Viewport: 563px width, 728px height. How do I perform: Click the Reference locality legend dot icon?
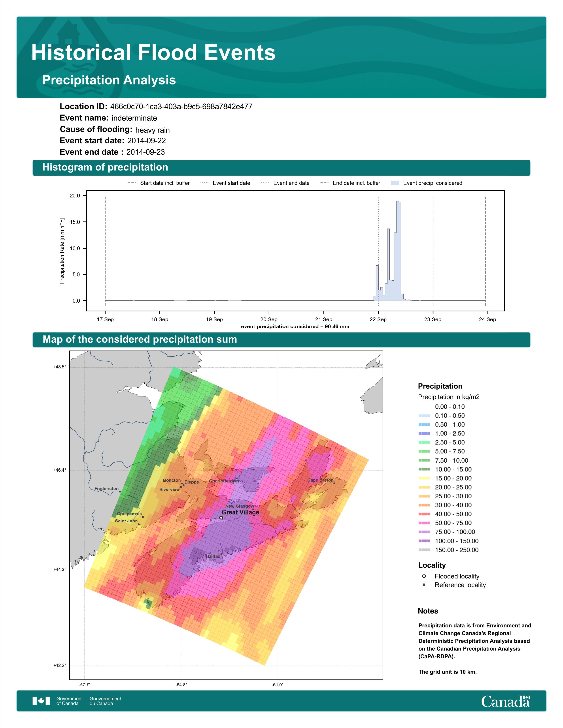pyautogui.click(x=424, y=585)
